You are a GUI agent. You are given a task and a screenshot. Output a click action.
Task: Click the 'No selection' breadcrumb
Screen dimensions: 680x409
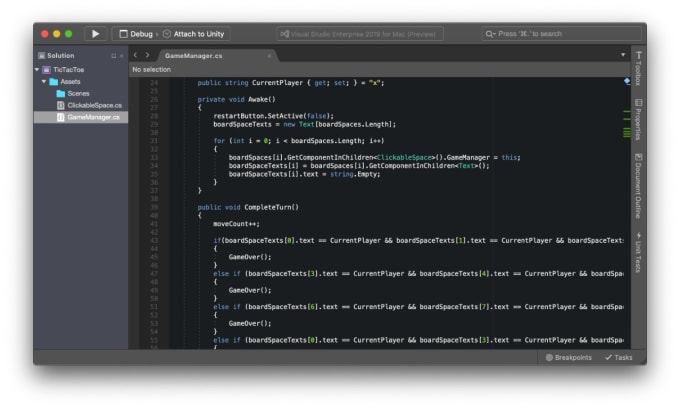151,69
